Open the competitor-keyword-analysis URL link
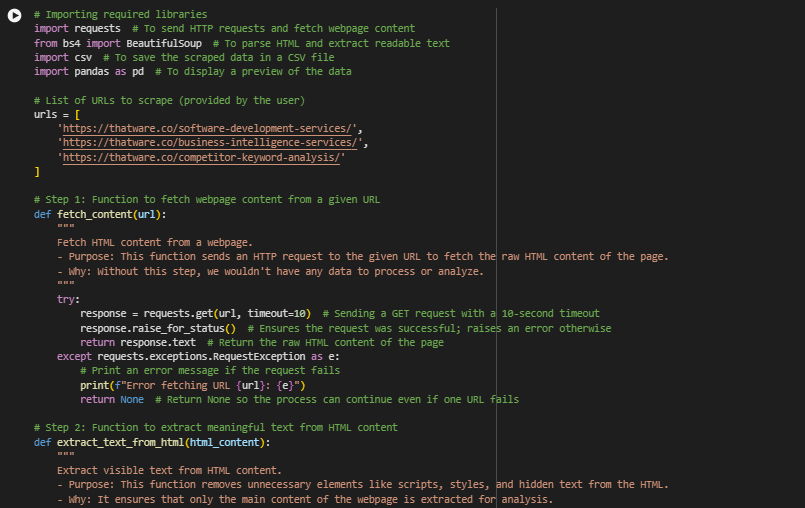This screenshot has height=508, width=805. click(201, 157)
